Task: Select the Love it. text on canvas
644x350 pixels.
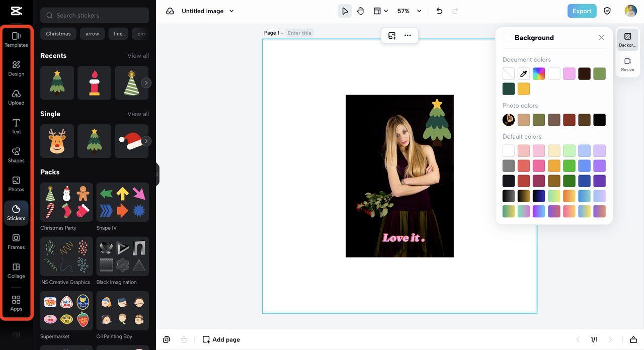Action: pyautogui.click(x=404, y=238)
